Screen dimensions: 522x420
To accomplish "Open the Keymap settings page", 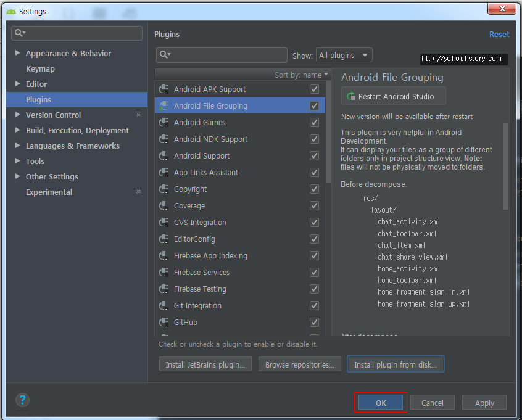I will tap(40, 69).
